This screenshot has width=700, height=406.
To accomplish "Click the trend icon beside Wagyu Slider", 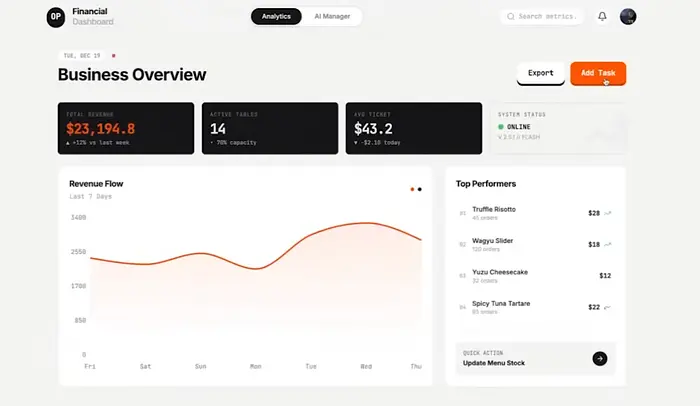I will tap(608, 244).
